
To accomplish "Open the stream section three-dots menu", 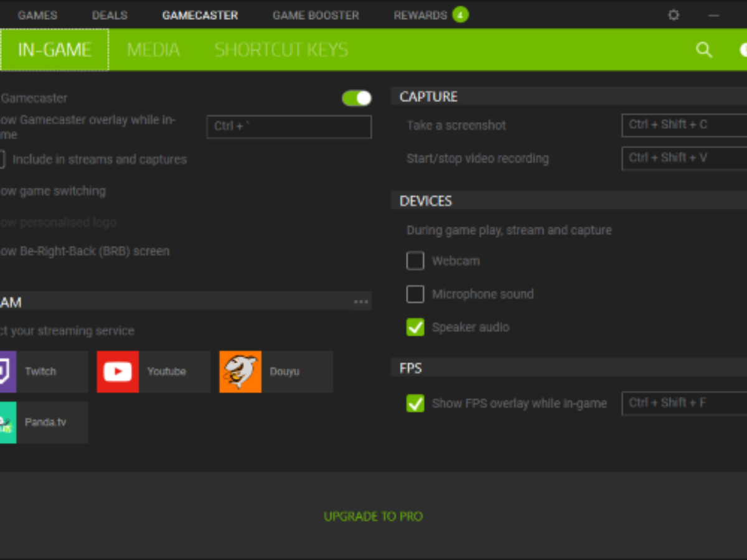I will (x=361, y=302).
